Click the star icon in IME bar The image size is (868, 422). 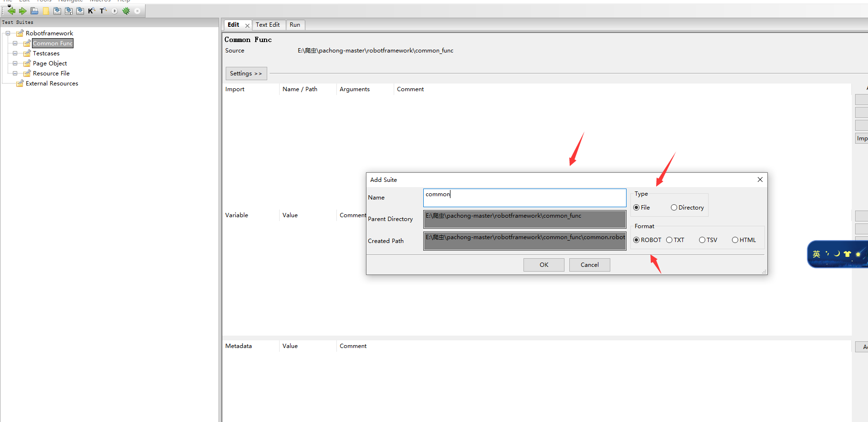[858, 254]
